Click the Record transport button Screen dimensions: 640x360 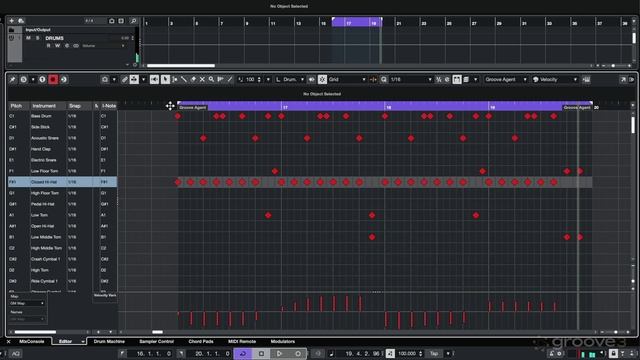point(298,353)
